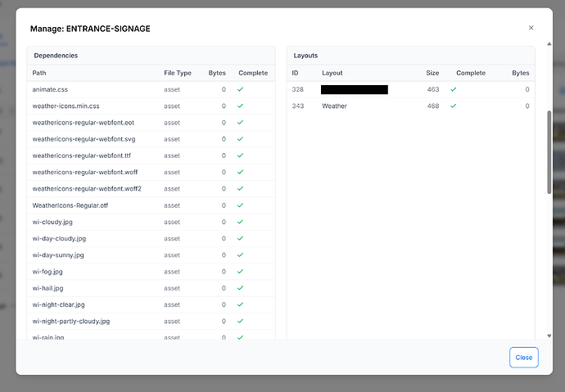Click the green checkmark for animate.css
This screenshot has width=565, height=392.
click(241, 89)
